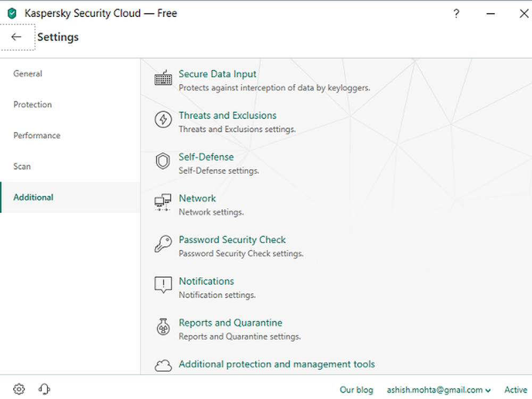Click the Threats and Exclusions lightning icon
The height and width of the screenshot is (399, 532).
(x=162, y=120)
